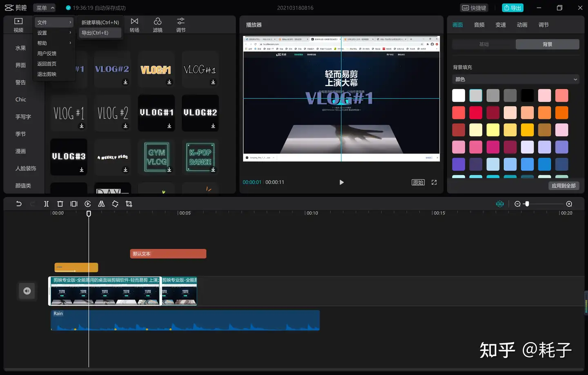The height and width of the screenshot is (375, 588).
Task: Click the undo arrow in timeline toolbar
Action: tap(19, 204)
